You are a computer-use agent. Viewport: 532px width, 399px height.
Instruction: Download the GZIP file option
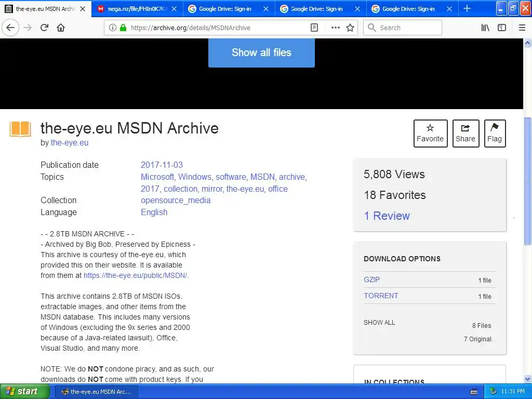(372, 280)
